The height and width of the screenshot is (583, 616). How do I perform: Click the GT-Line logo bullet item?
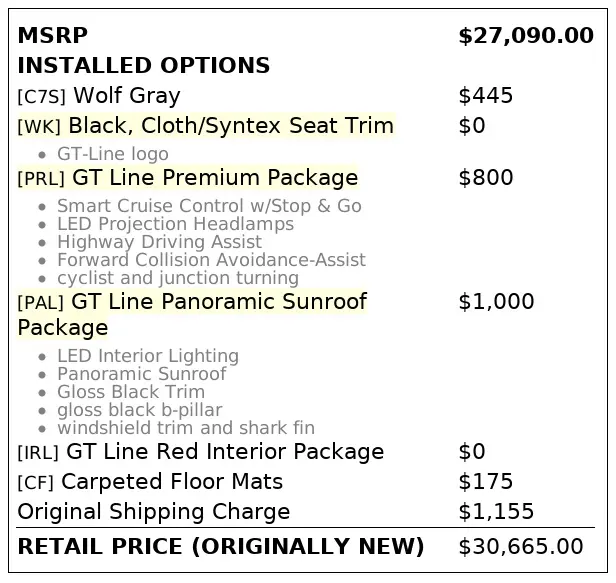point(112,154)
